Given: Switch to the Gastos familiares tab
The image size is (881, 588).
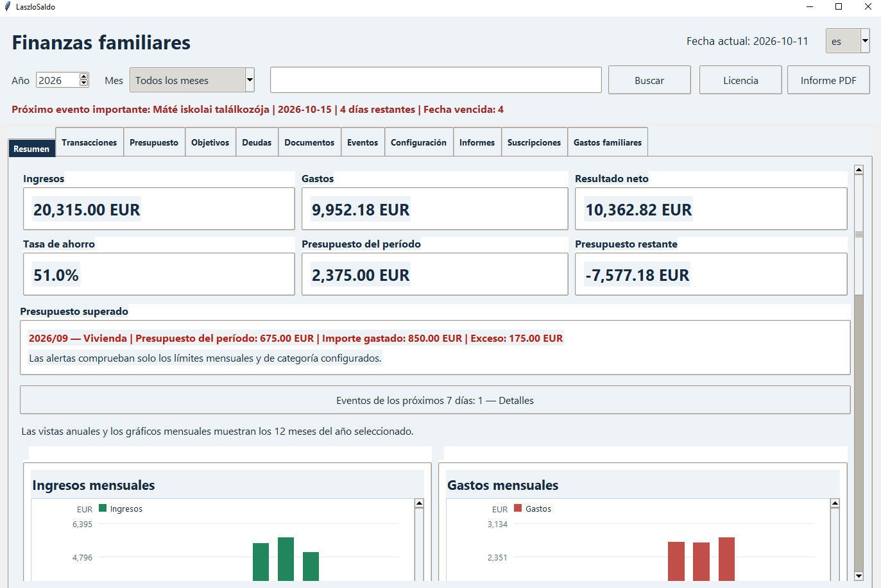Looking at the screenshot, I should pos(608,142).
